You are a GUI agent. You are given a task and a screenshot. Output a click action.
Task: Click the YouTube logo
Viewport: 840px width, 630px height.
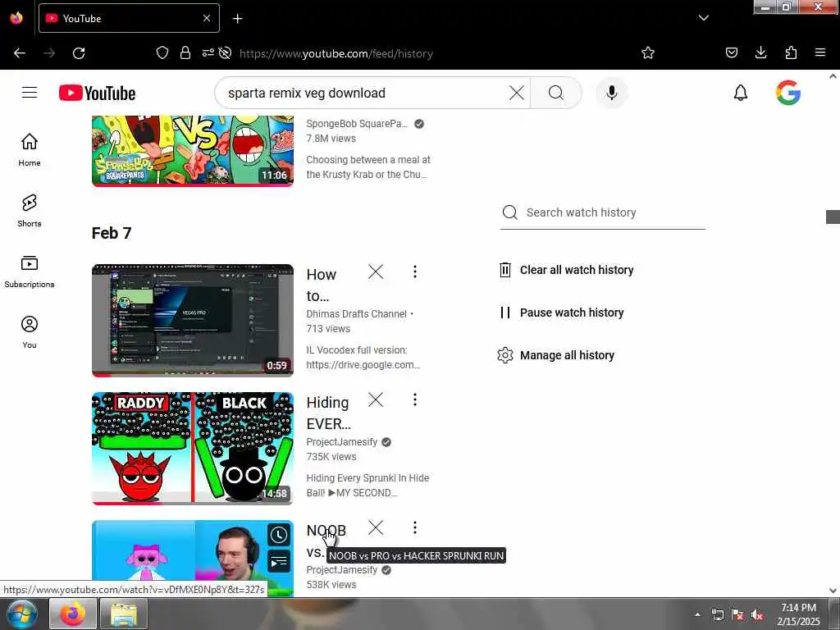(97, 93)
